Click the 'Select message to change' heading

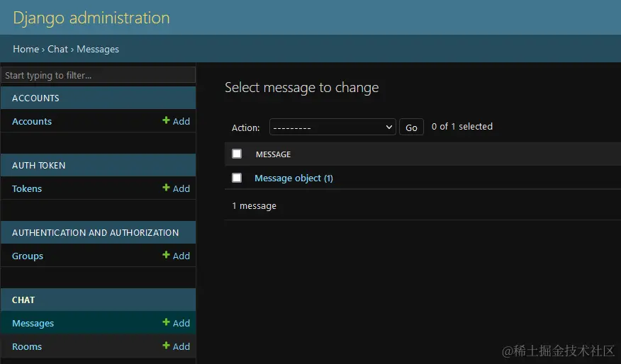(302, 87)
